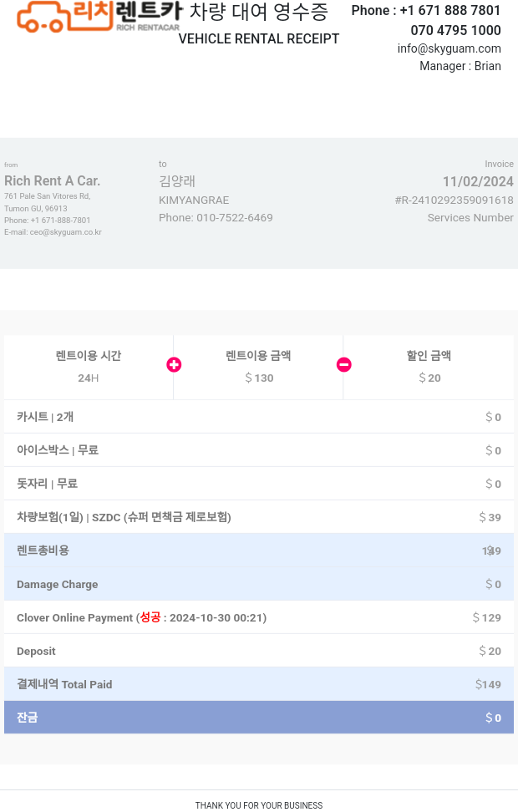
Task: Click the Damage Charge row
Action: 259,584
